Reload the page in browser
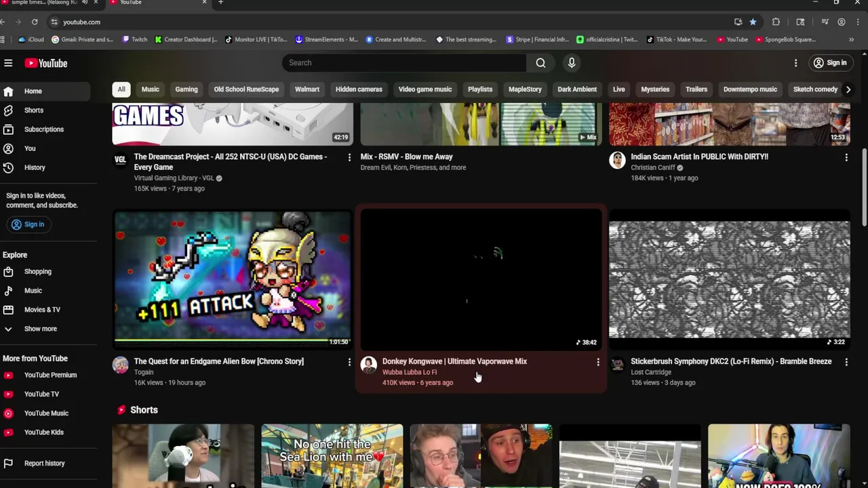Image resolution: width=868 pixels, height=488 pixels. pos(35,22)
